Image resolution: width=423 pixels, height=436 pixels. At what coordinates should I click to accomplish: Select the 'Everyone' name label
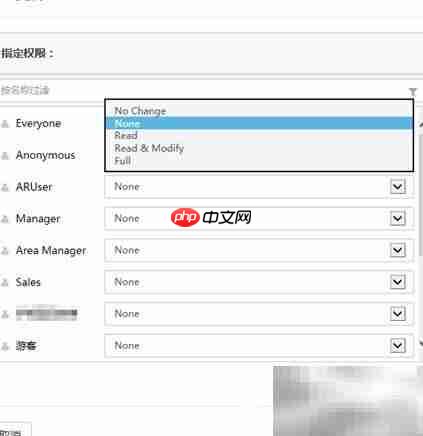pos(38,123)
